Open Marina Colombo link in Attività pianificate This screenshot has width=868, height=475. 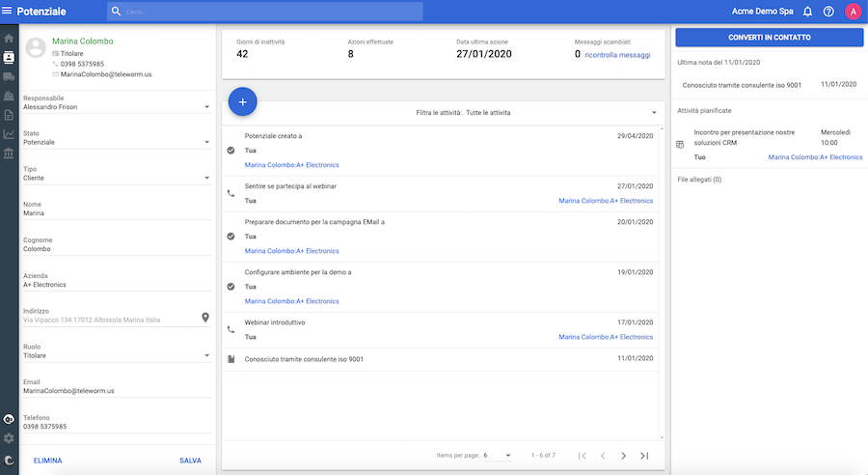[x=815, y=157]
